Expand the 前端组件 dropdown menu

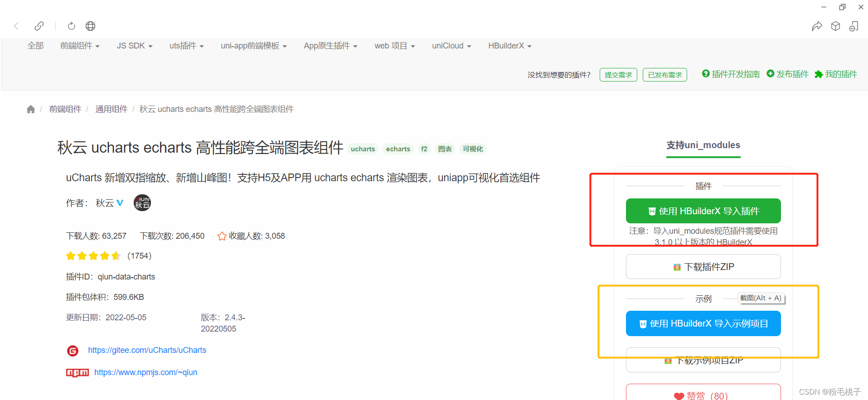tap(80, 46)
